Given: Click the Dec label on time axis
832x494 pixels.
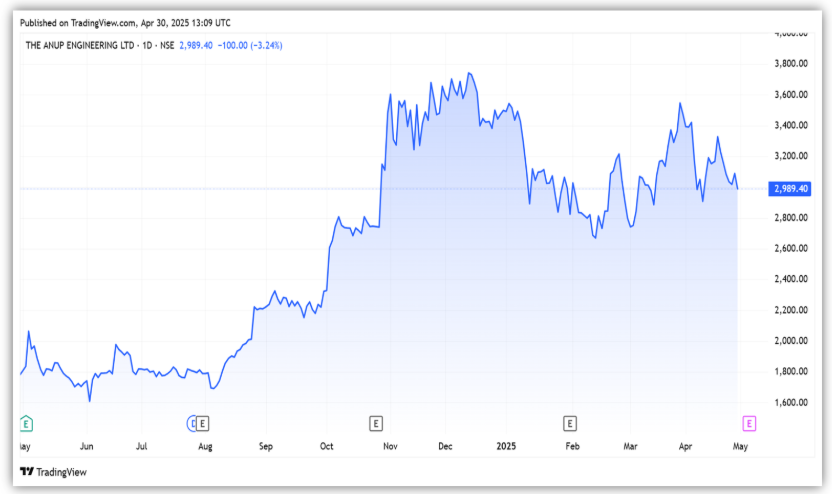Looking at the screenshot, I should [x=445, y=446].
